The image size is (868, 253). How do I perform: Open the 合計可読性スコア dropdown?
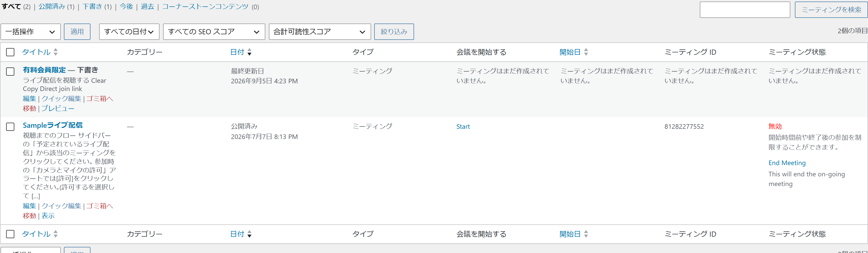click(320, 32)
